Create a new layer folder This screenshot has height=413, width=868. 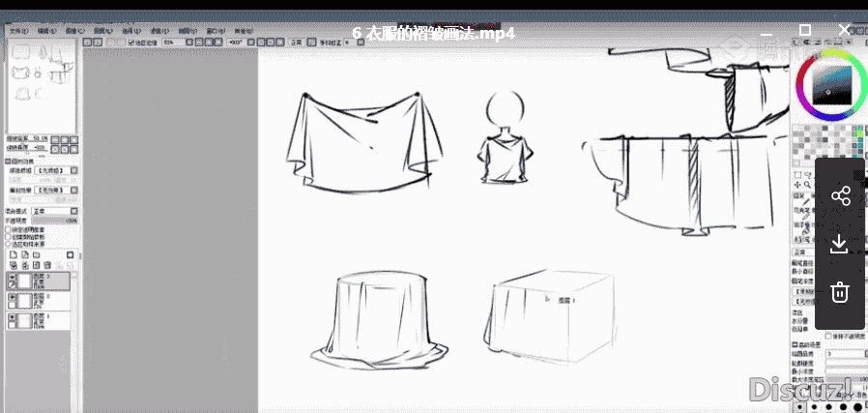[37, 254]
